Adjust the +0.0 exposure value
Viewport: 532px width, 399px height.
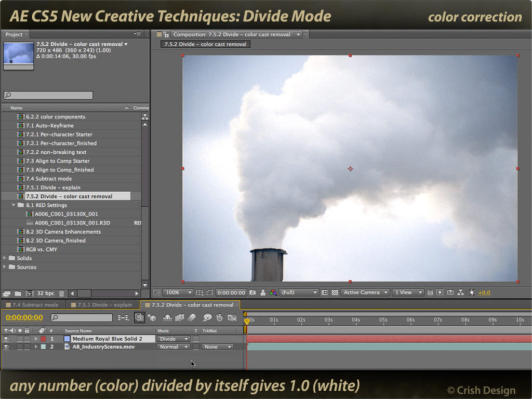tap(484, 293)
